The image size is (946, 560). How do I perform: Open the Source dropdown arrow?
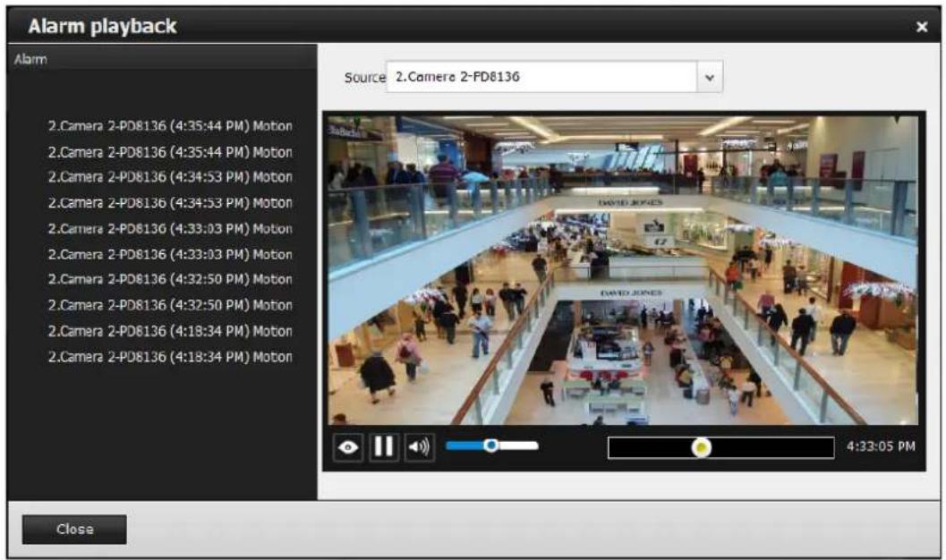pyautogui.click(x=710, y=77)
